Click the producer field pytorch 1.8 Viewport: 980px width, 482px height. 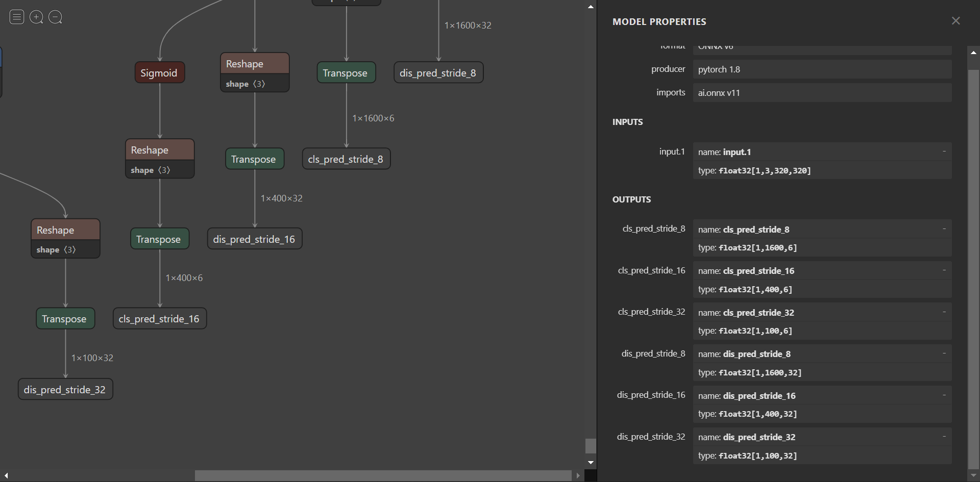point(822,69)
